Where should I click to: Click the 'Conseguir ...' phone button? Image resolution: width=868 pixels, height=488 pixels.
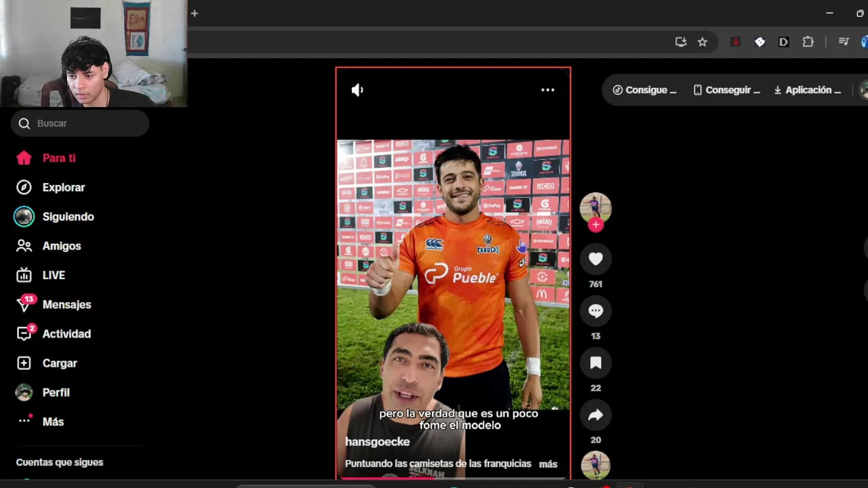tap(726, 90)
